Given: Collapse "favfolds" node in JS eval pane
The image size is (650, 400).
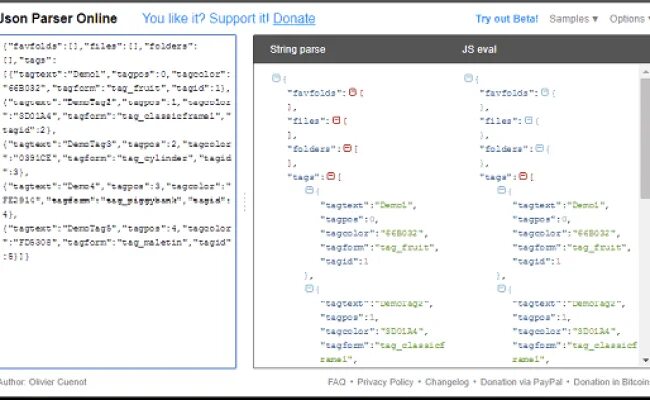Looking at the screenshot, I should point(544,92).
